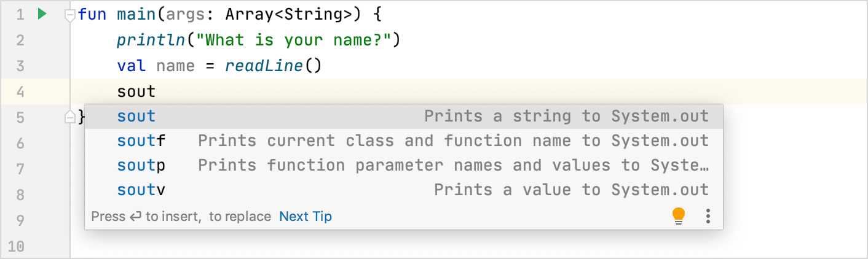Click line number 4 in the gutter
Image resolution: width=868 pixels, height=259 pixels.
20,92
